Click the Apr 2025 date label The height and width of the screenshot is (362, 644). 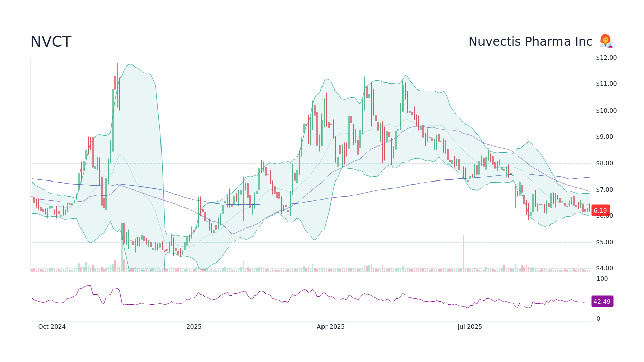point(332,326)
